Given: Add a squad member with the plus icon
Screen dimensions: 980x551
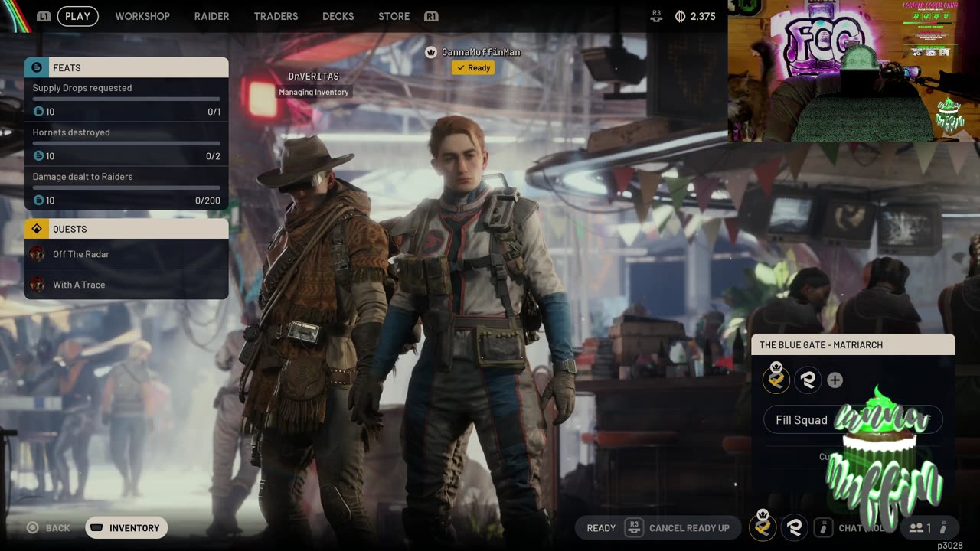Looking at the screenshot, I should (835, 380).
